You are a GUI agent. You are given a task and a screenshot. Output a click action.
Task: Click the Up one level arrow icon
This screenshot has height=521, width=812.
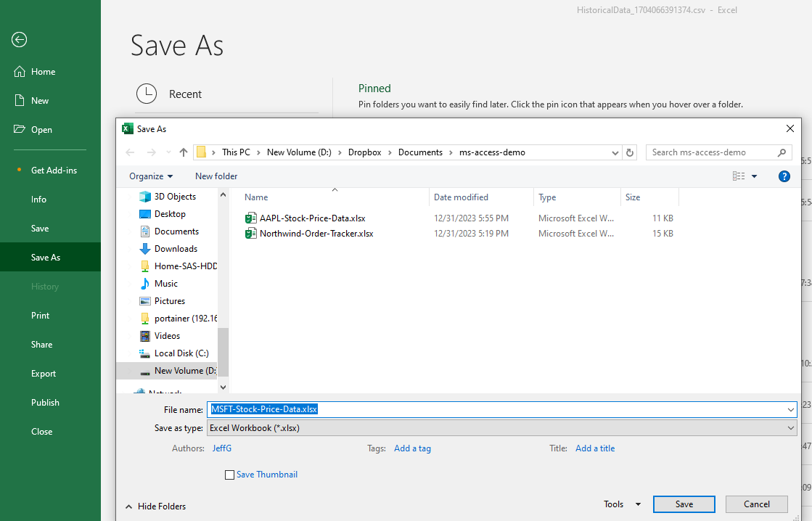183,152
